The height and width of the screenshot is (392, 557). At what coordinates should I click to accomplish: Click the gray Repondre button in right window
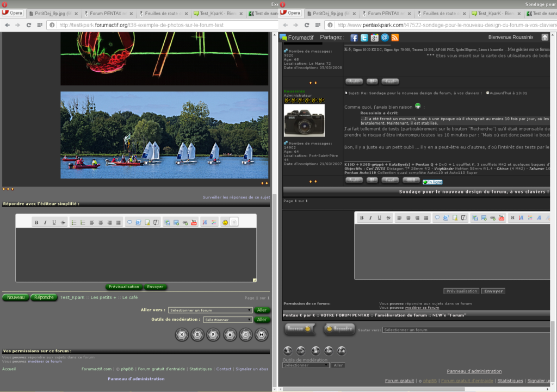point(339,329)
